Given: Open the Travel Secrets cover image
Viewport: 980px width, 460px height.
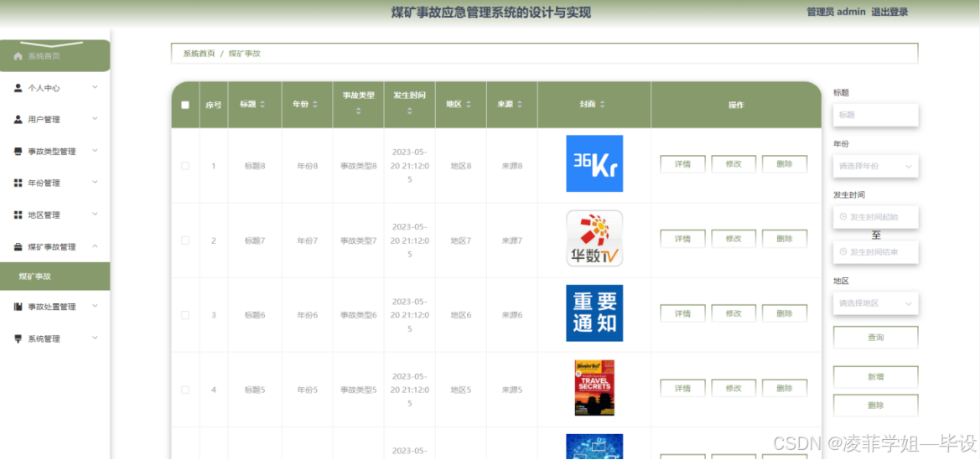Looking at the screenshot, I should [594, 387].
